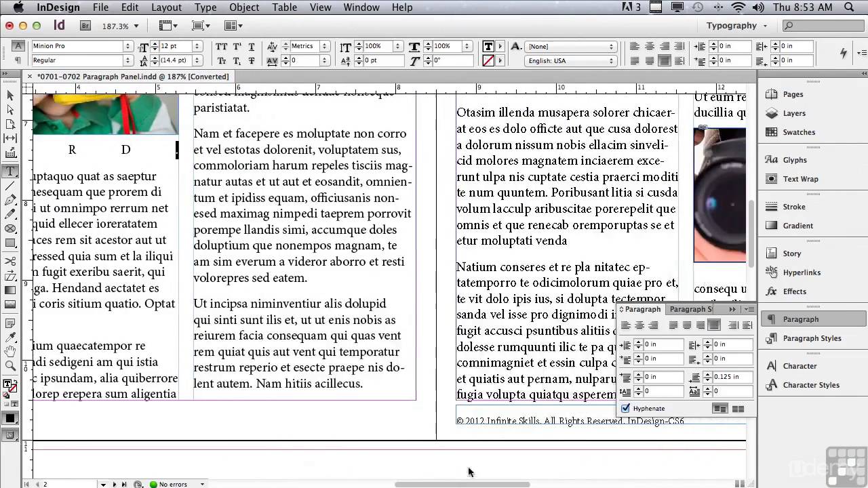Open the Typography workspace switcher
868x488 pixels.
pyautogui.click(x=736, y=26)
